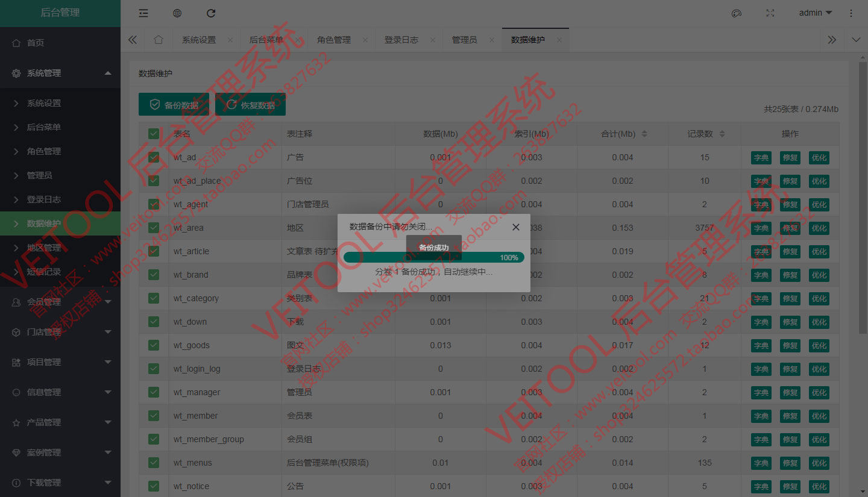Open the admin user dropdown
This screenshot has height=497, width=868.
816,13
